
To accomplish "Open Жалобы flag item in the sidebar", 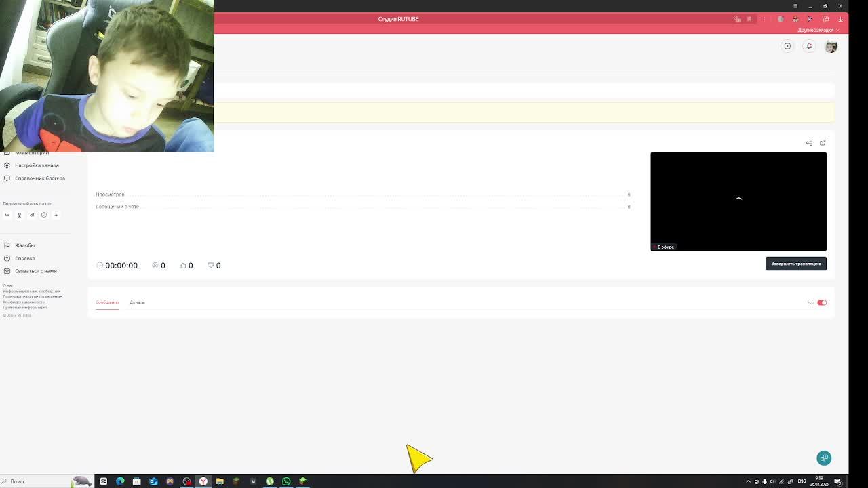I will click(19, 245).
